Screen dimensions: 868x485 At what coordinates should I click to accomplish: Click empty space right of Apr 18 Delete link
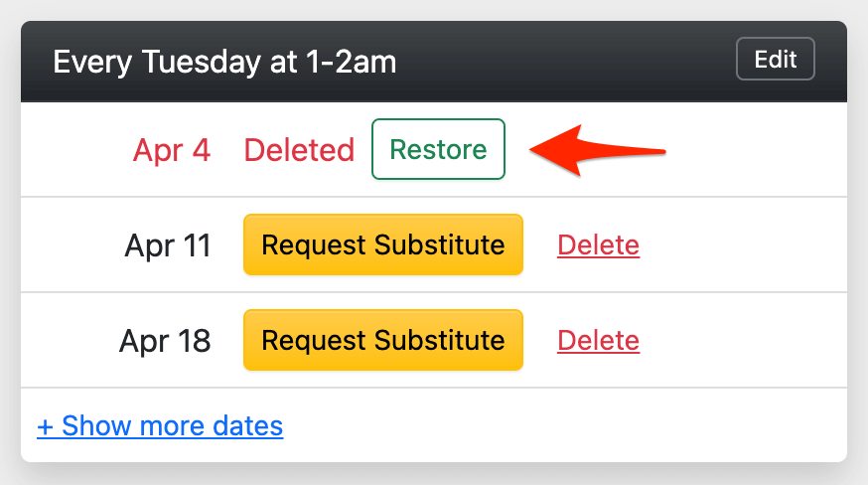(745, 341)
